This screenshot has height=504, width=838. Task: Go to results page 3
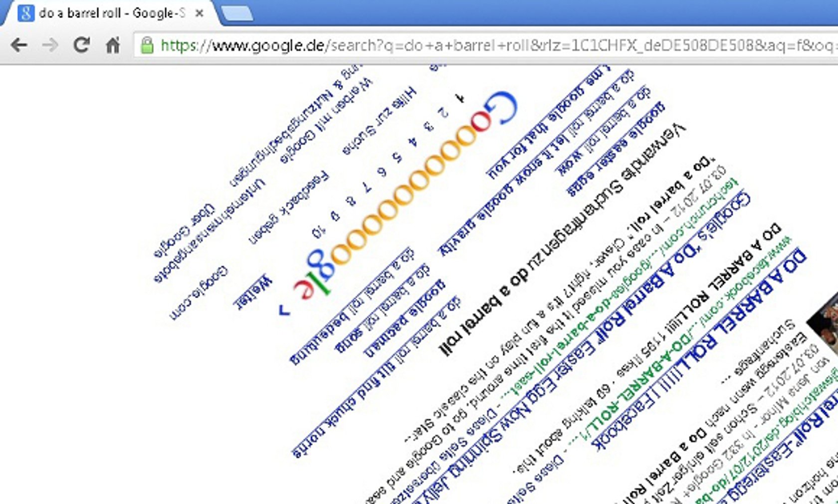(428, 126)
